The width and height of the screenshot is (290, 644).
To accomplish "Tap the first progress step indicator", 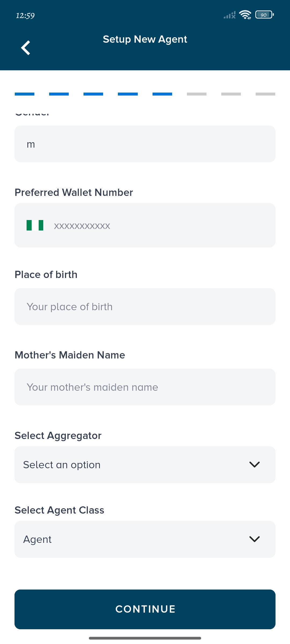I will point(24,94).
